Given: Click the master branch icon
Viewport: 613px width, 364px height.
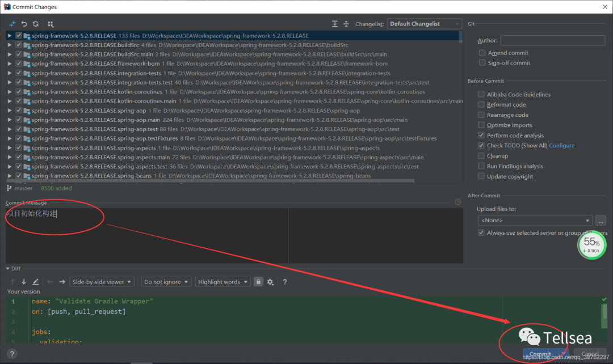Looking at the screenshot, I should (9, 188).
